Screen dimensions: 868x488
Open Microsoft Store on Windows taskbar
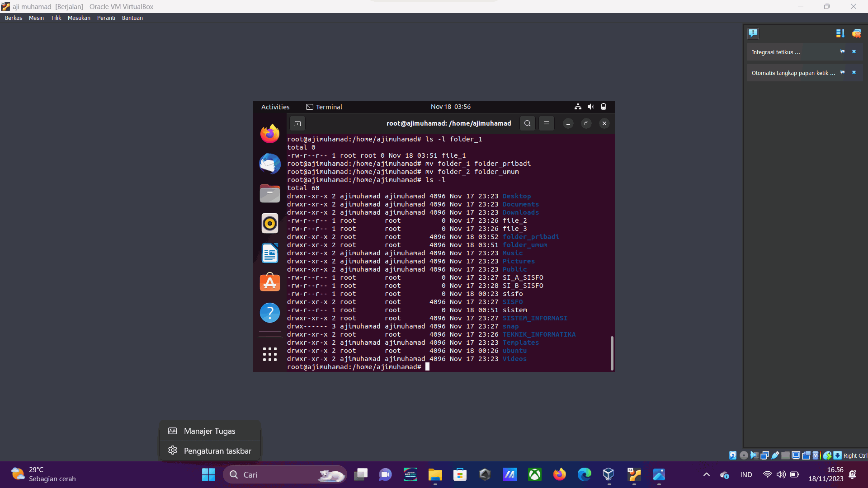[460, 474]
